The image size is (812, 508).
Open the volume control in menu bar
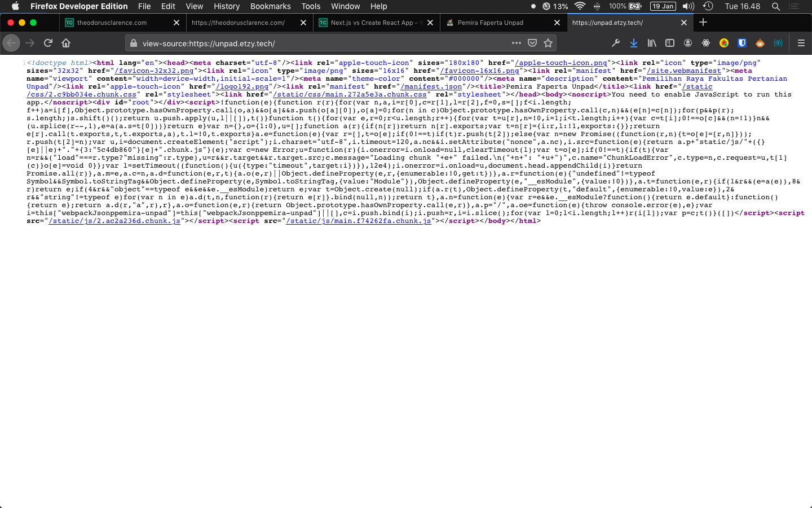coord(689,6)
